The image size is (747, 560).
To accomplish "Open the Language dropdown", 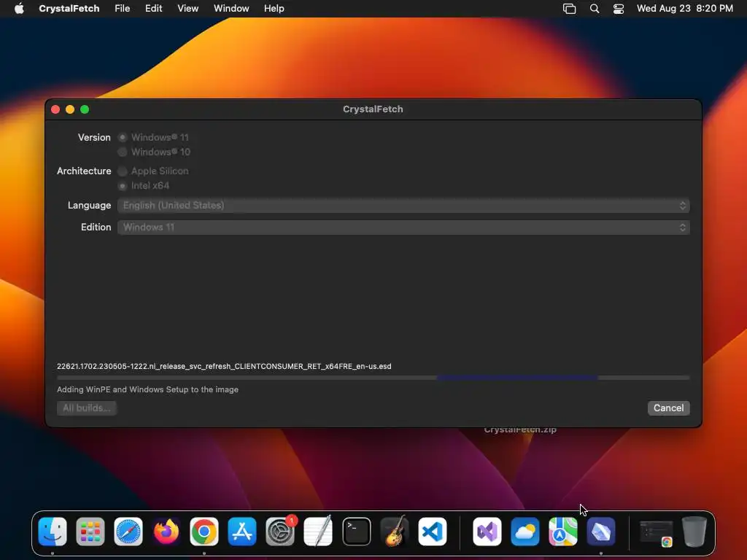I will pyautogui.click(x=403, y=205).
